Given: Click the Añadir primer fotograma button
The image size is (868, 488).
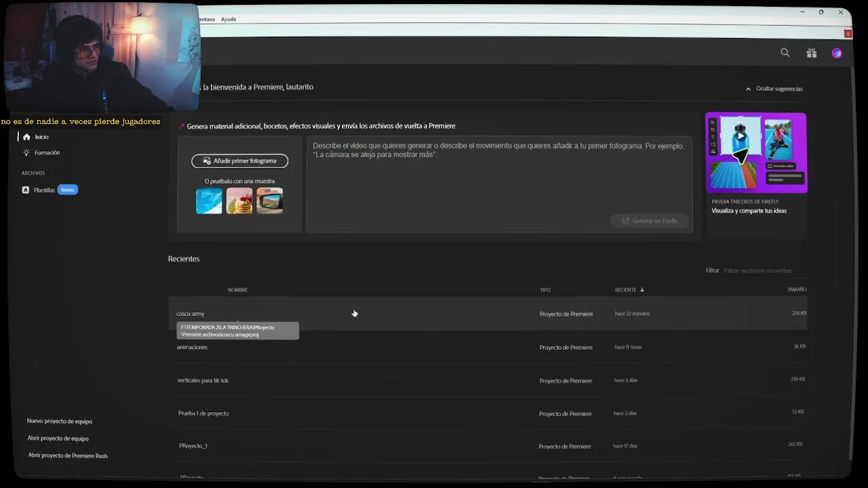Looking at the screenshot, I should click(x=240, y=161).
